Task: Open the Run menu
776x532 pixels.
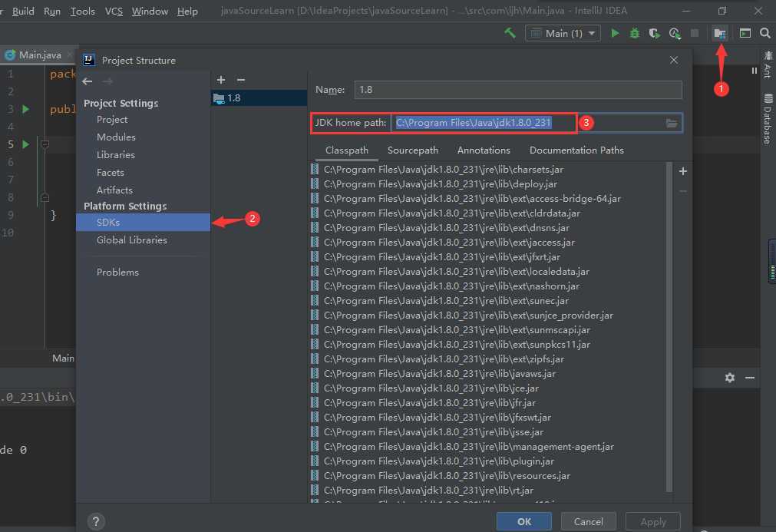Action: tap(52, 11)
